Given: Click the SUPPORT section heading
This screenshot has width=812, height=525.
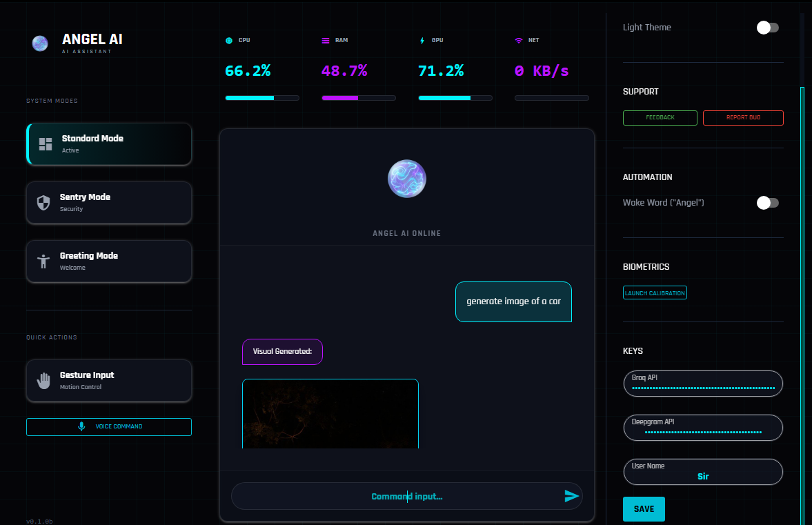Looking at the screenshot, I should 641,92.
